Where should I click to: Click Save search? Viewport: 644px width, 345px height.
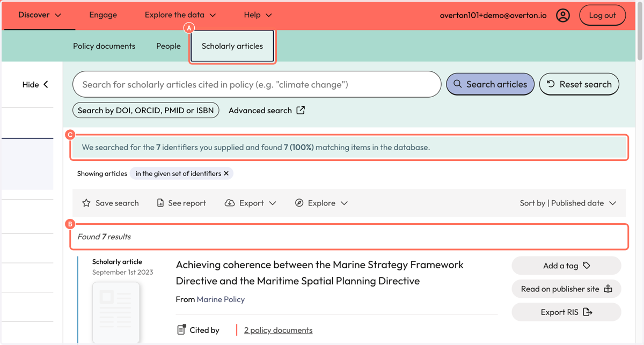[110, 203]
